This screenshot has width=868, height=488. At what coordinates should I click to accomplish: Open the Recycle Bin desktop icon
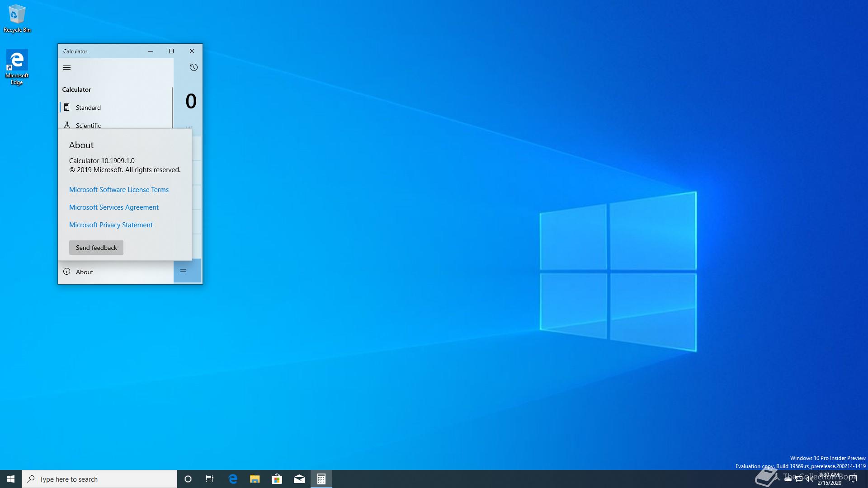click(17, 19)
